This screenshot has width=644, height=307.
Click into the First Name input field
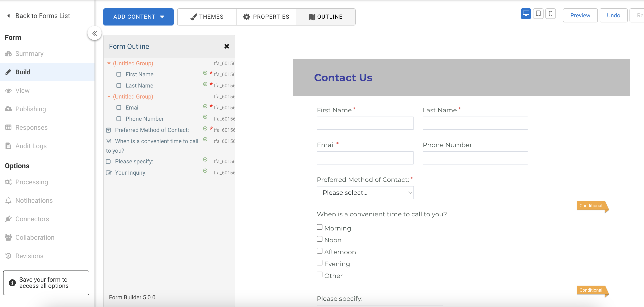(x=365, y=123)
